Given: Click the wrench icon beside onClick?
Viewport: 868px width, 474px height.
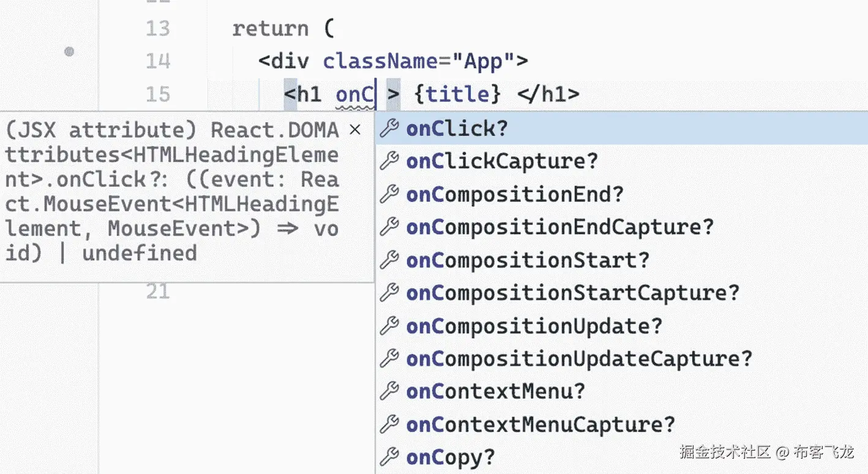Looking at the screenshot, I should point(390,128).
